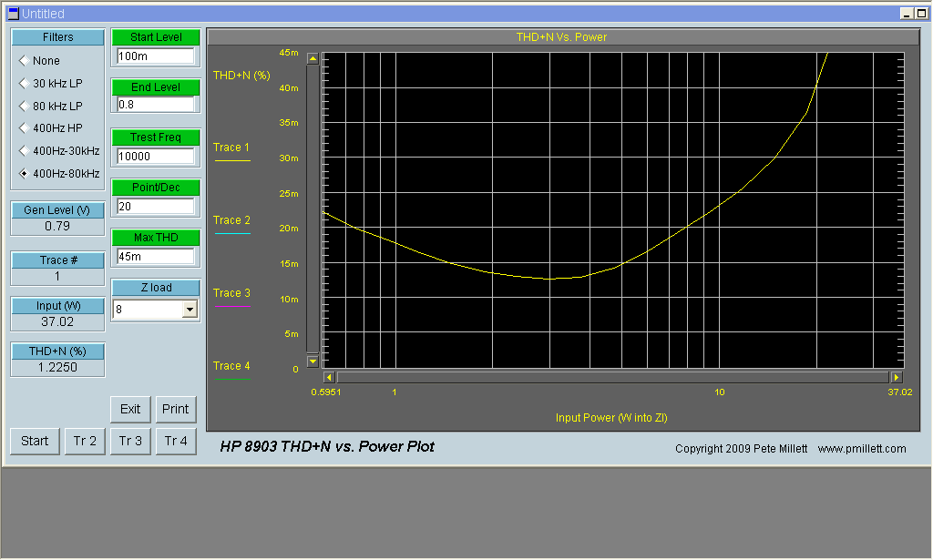Click the www.pmillett.com text

[x=862, y=449]
